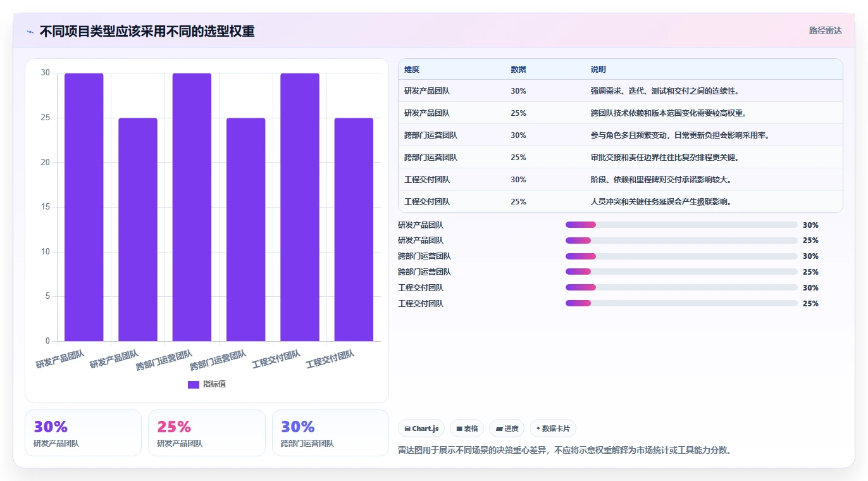Screen dimensions: 868x481
Task: Click the title 不同项目类型应该采用不同的选型权重
Action: click(147, 31)
